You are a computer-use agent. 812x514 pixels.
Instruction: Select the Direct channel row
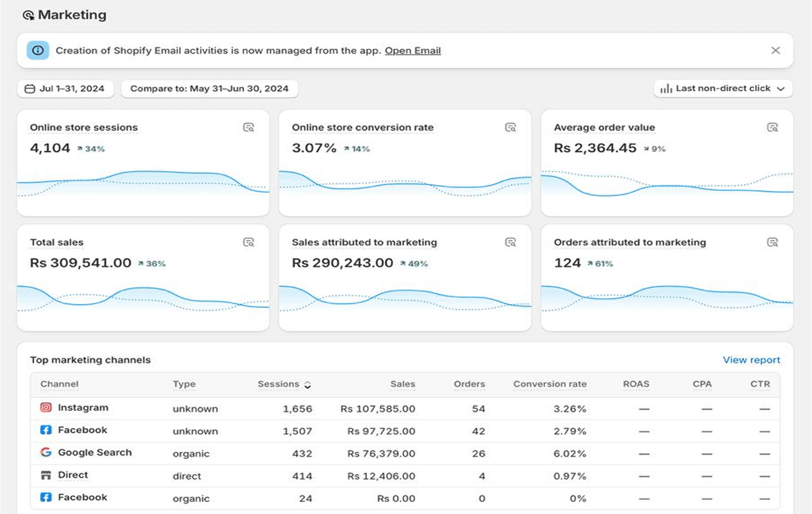click(x=73, y=475)
